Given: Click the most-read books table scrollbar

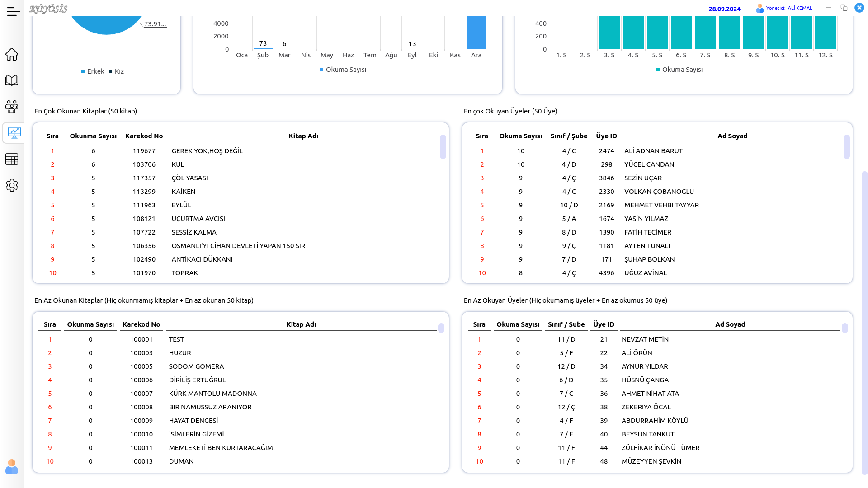Looking at the screenshot, I should (443, 147).
